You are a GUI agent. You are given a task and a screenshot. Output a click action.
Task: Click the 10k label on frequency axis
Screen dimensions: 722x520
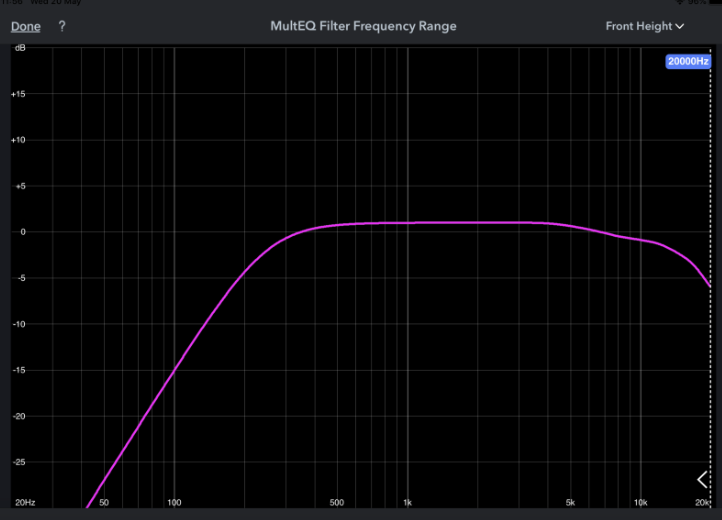(x=639, y=501)
